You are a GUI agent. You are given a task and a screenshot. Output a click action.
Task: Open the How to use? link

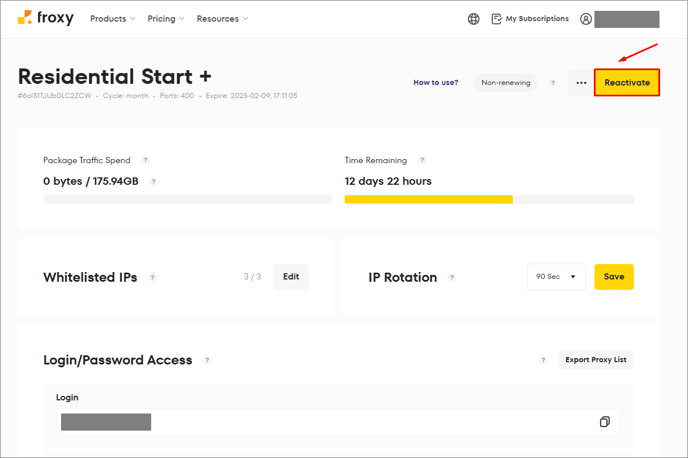pyautogui.click(x=436, y=82)
